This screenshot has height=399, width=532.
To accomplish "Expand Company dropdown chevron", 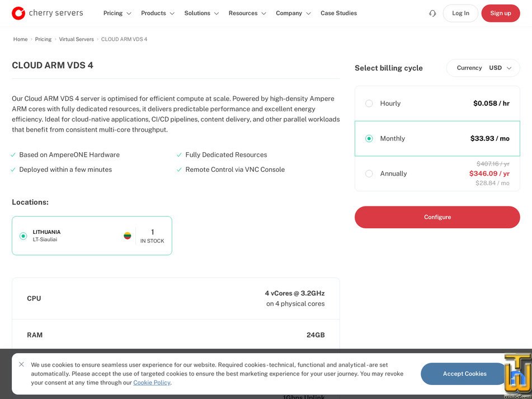I will (308, 13).
